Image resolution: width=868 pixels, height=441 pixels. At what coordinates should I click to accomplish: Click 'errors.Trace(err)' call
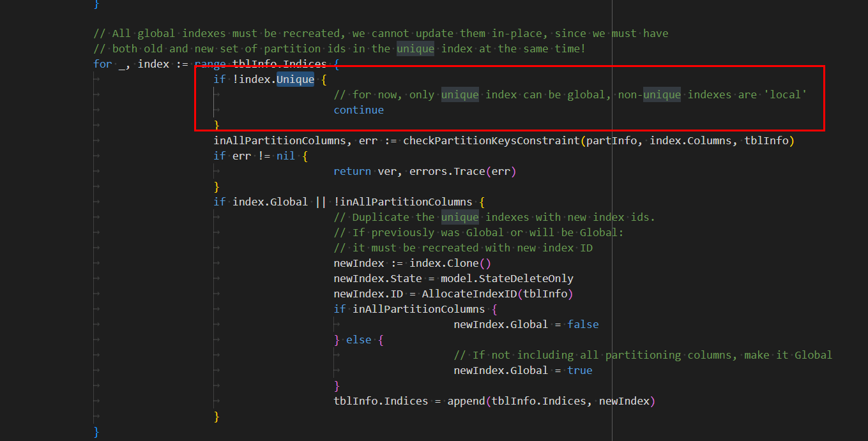pyautogui.click(x=462, y=171)
